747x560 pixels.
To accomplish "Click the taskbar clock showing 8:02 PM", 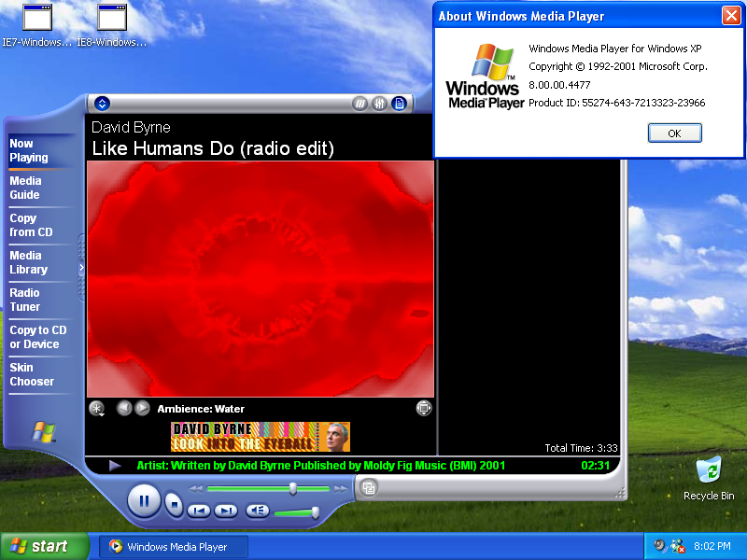I will click(x=712, y=546).
